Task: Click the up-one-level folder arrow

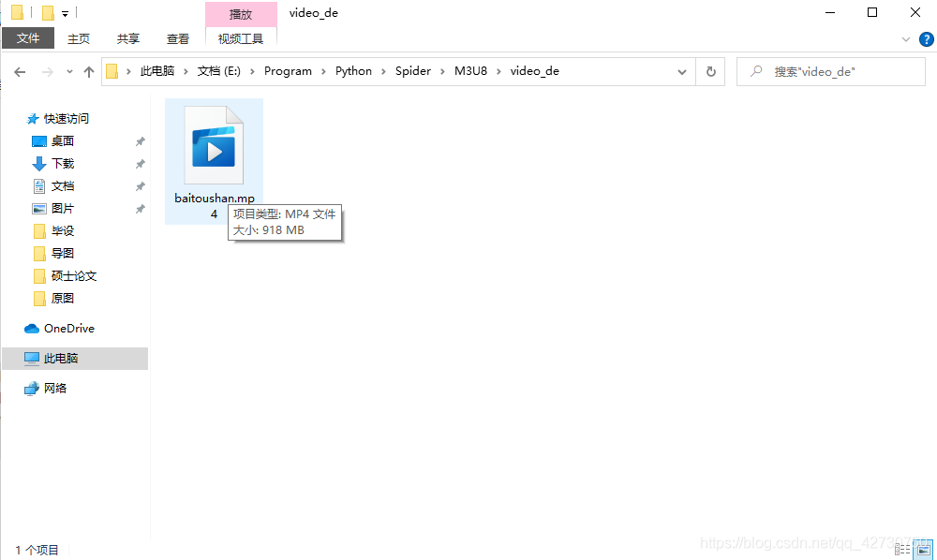Action: click(89, 71)
